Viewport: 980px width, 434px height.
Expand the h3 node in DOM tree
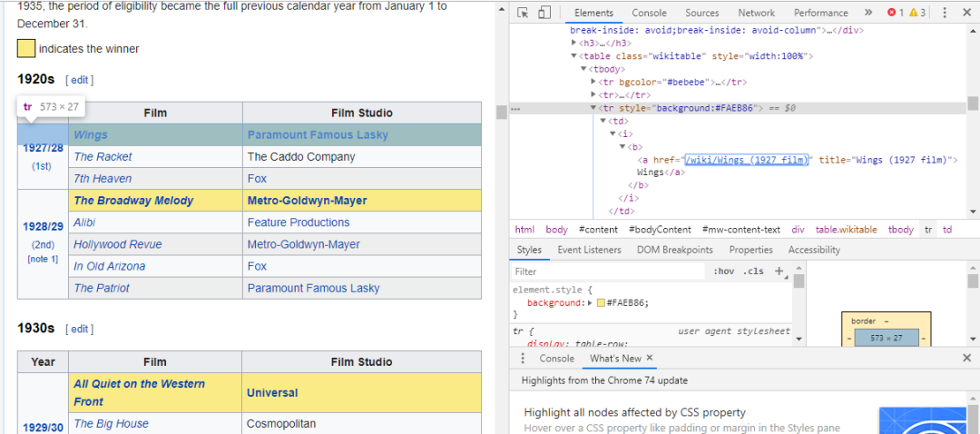(573, 43)
